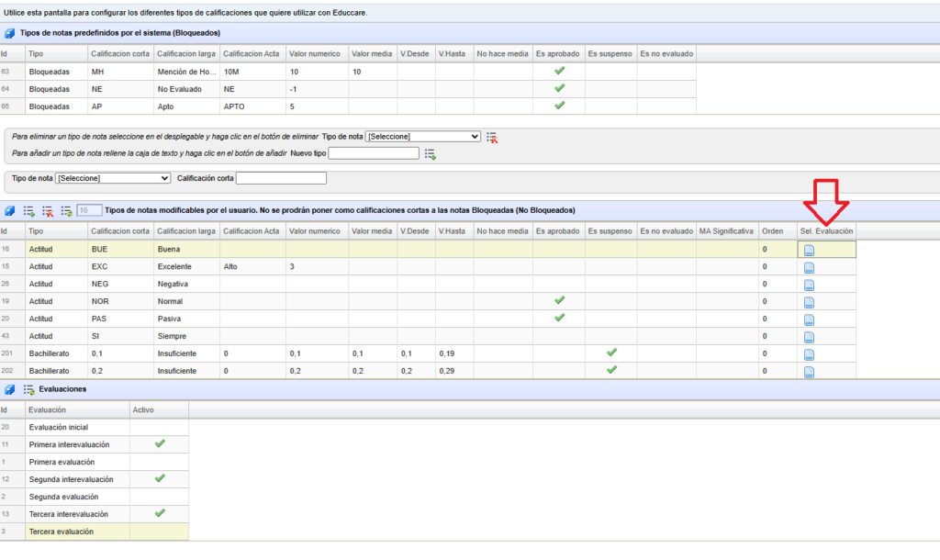Click add-row icon in Evaluaciones header
The image size is (940, 560).
(28, 389)
